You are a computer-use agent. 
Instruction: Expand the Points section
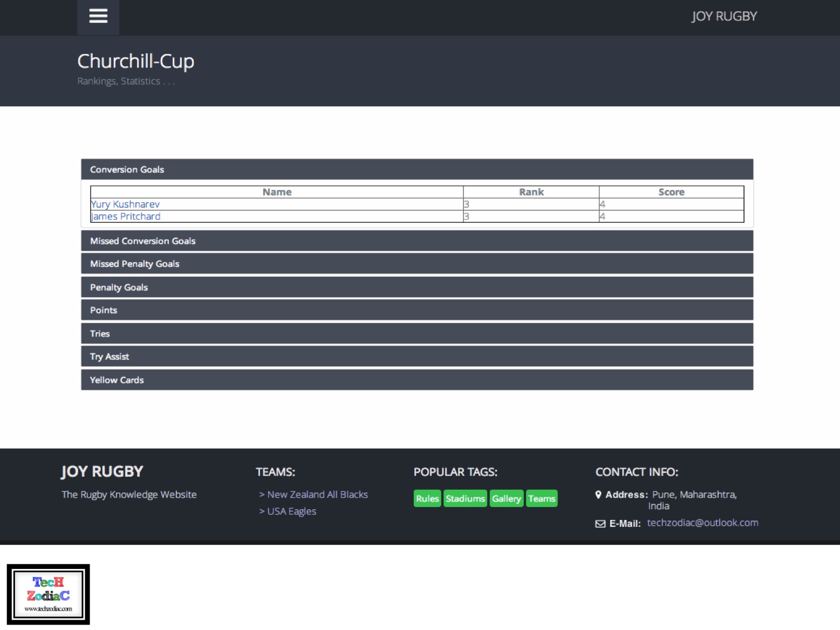click(417, 310)
